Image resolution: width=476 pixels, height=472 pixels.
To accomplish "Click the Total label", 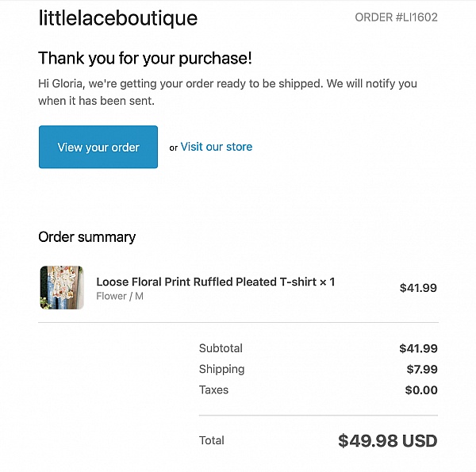I will 211,440.
